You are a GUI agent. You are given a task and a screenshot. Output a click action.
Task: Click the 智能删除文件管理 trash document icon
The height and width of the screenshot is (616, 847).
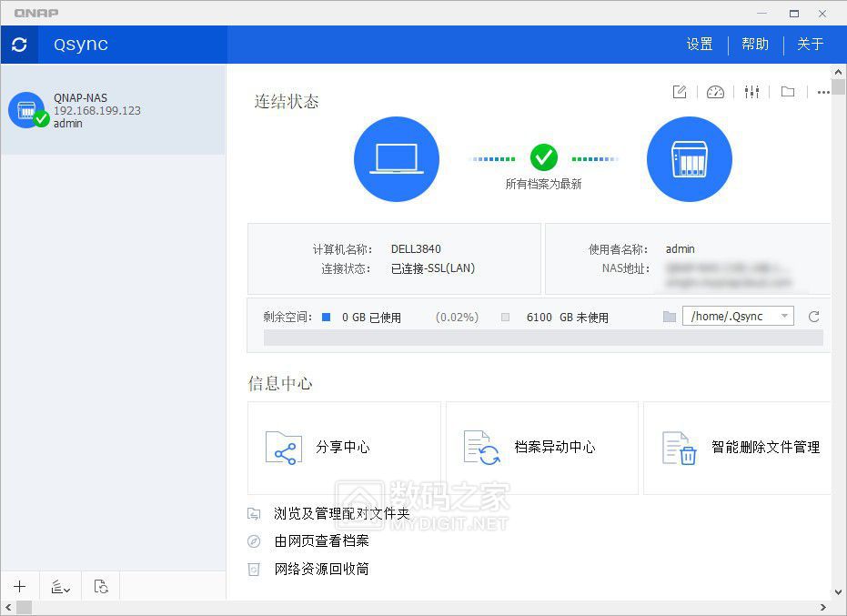(679, 447)
